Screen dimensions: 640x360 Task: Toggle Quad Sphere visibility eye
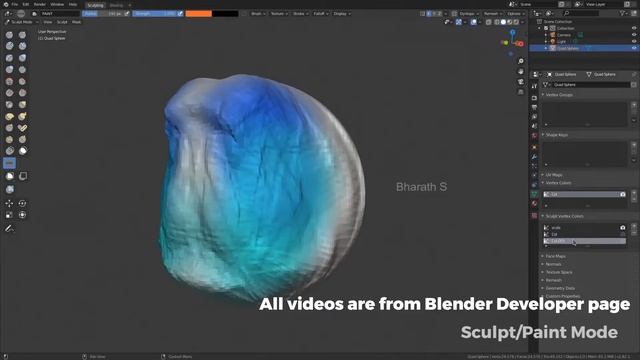point(634,48)
